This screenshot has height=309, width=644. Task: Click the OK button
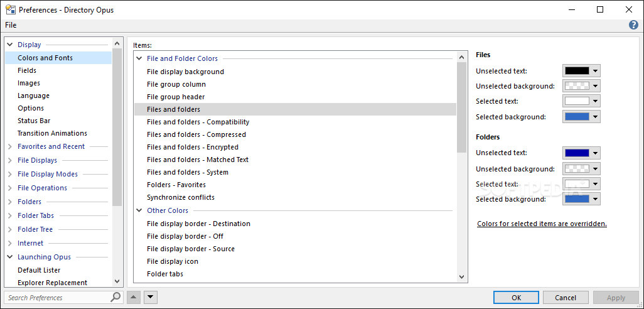(517, 298)
